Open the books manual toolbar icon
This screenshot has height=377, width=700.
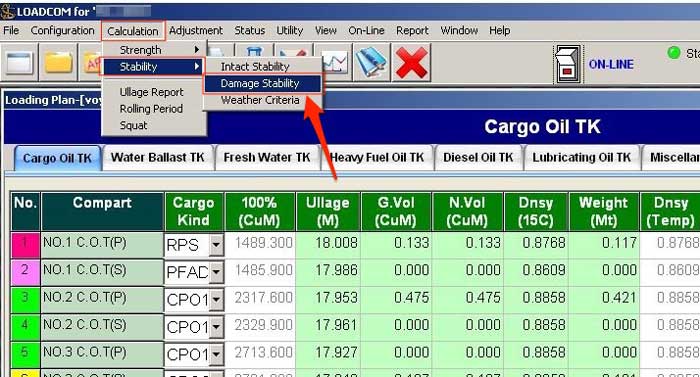(x=371, y=63)
